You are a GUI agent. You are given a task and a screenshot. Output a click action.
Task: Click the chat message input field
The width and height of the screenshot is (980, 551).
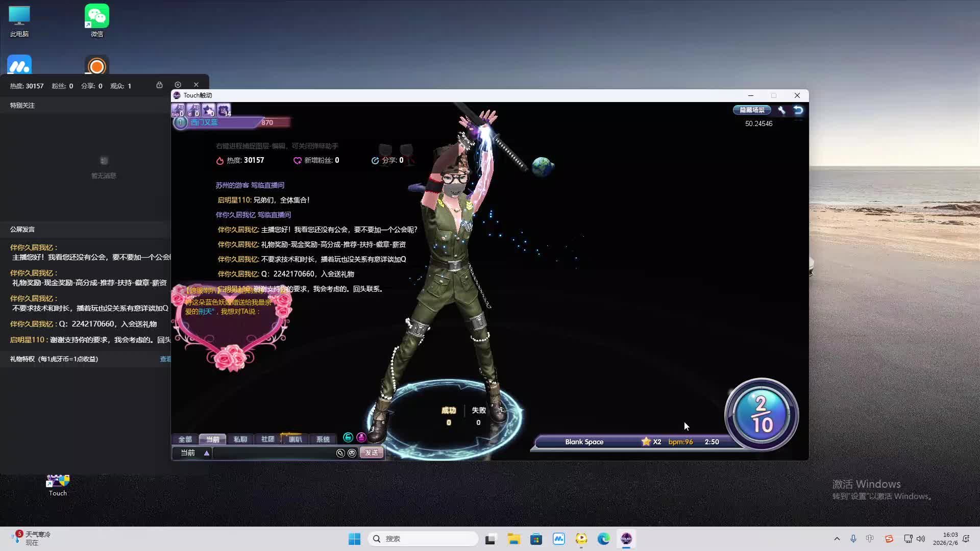(273, 453)
